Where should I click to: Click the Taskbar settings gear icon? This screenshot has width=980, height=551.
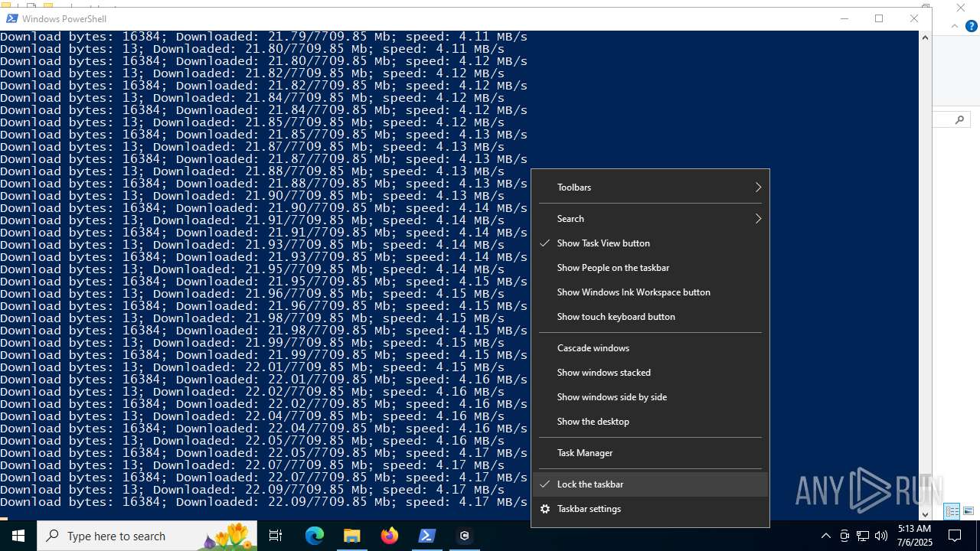pos(545,509)
